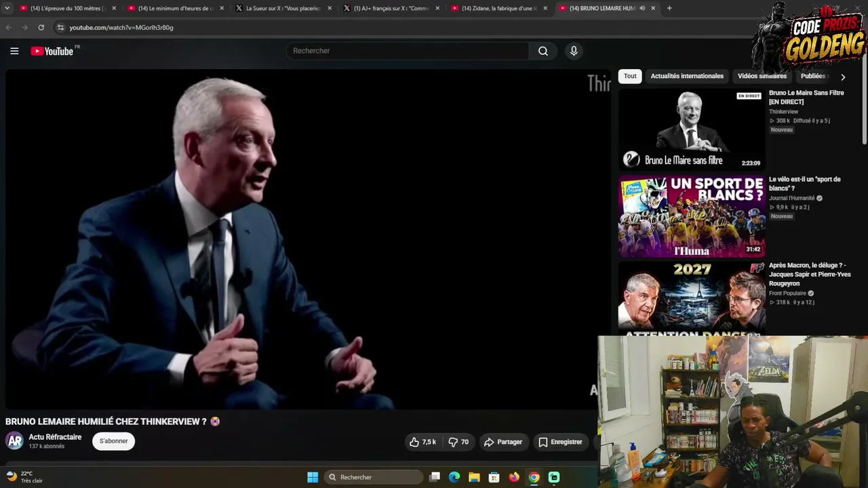
Task: Visit the Thinkerview channel link
Action: [783, 112]
